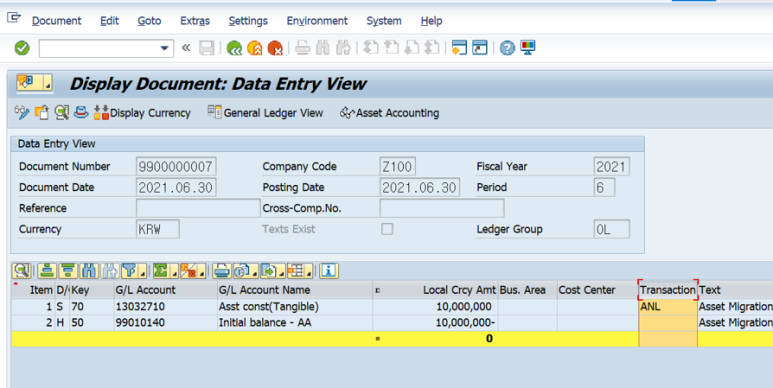The height and width of the screenshot is (388, 773).
Task: Click the Customize Local Layout monitor icon
Action: click(527, 48)
